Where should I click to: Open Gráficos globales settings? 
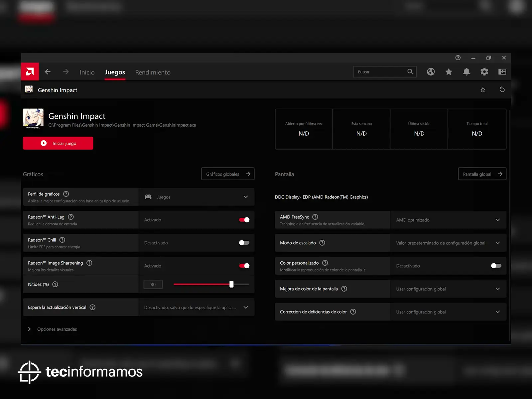[x=228, y=174]
